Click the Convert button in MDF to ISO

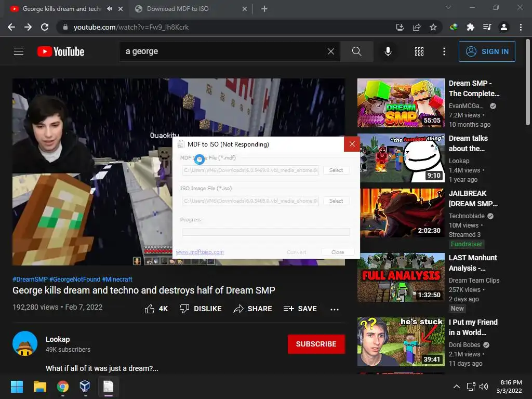[296, 252]
